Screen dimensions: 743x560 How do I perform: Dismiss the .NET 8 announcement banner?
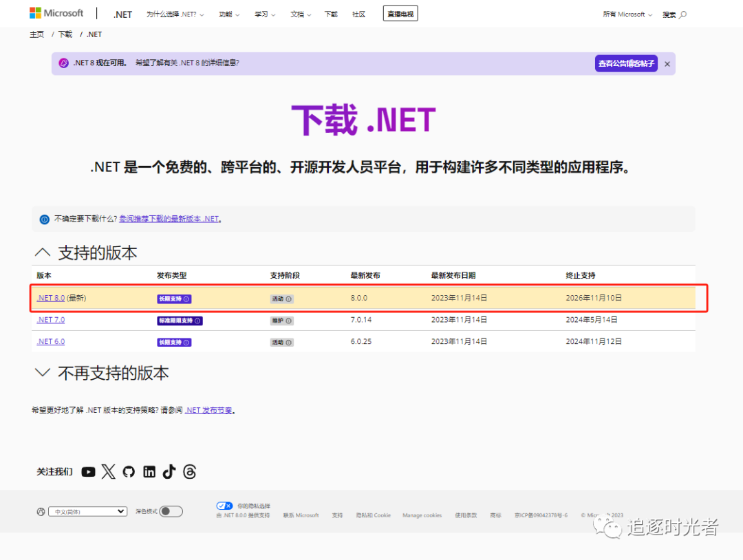click(x=667, y=64)
